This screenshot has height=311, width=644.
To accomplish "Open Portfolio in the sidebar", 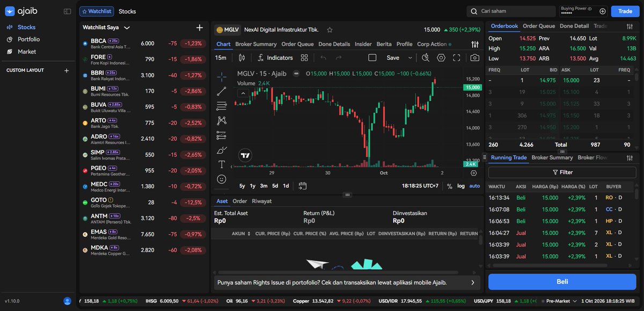I will (x=28, y=39).
